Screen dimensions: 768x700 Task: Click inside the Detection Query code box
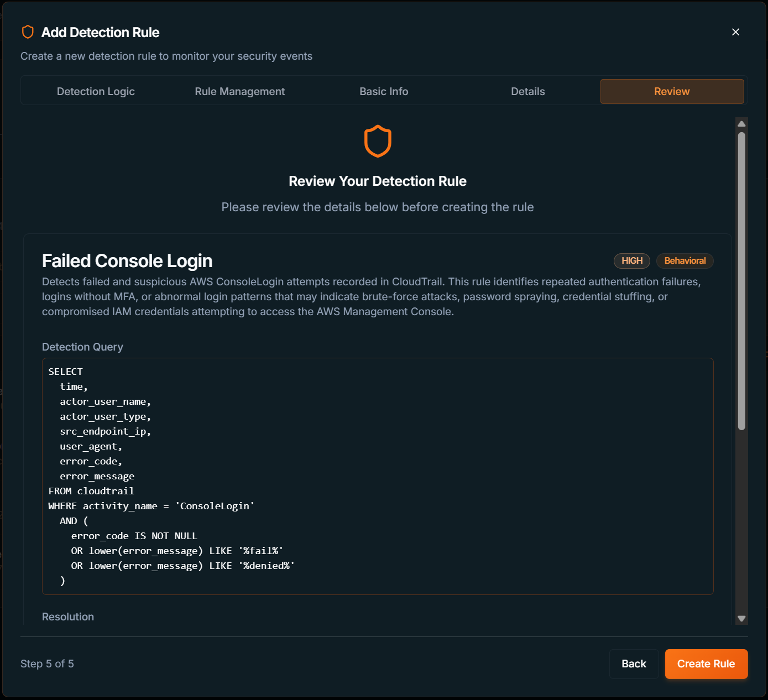pos(378,476)
